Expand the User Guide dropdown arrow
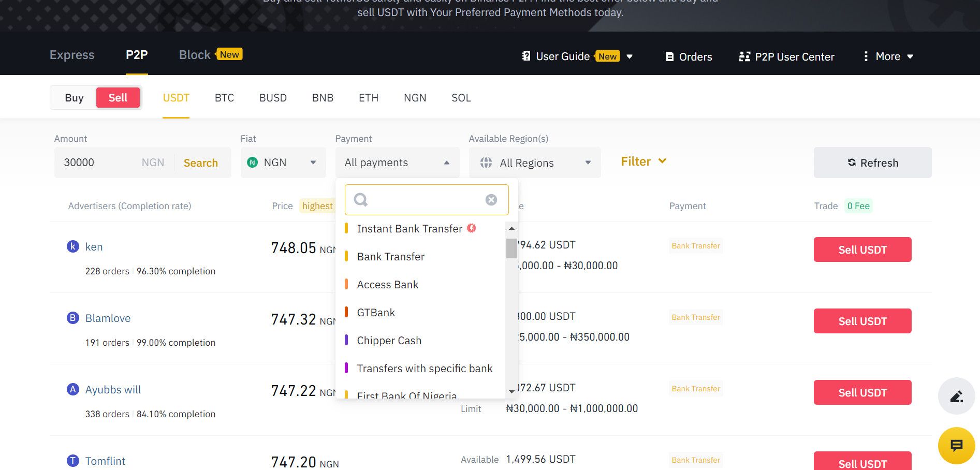The width and height of the screenshot is (980, 470). point(630,57)
